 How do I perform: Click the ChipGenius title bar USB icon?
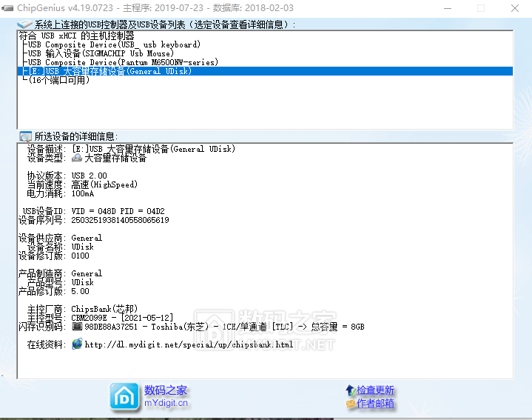tap(7, 8)
